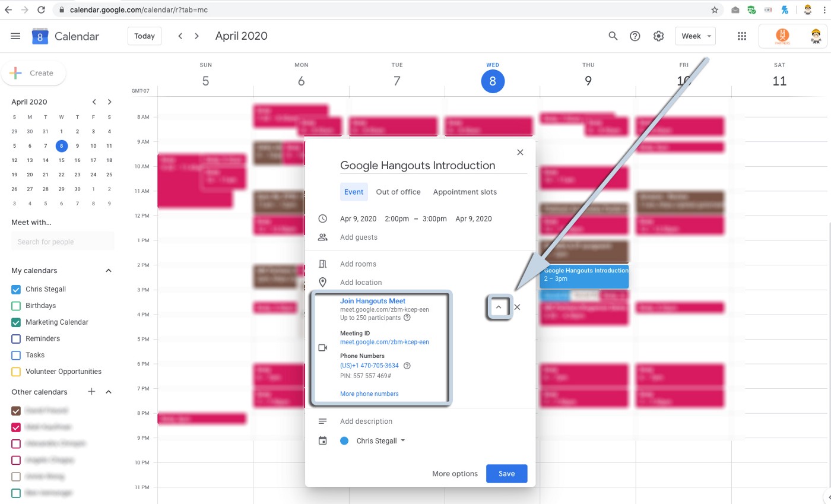Close the event creation dialog
The image size is (831, 504).
520,153
